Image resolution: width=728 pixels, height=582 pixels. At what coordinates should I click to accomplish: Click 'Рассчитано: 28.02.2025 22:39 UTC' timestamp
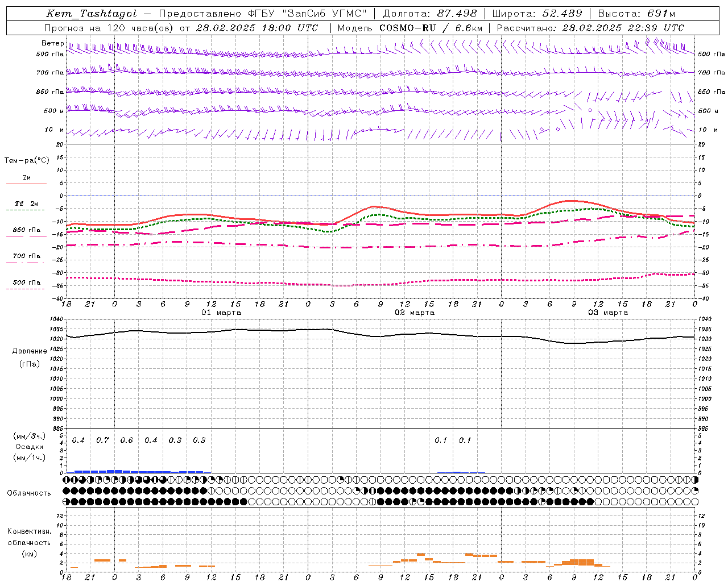(590, 28)
